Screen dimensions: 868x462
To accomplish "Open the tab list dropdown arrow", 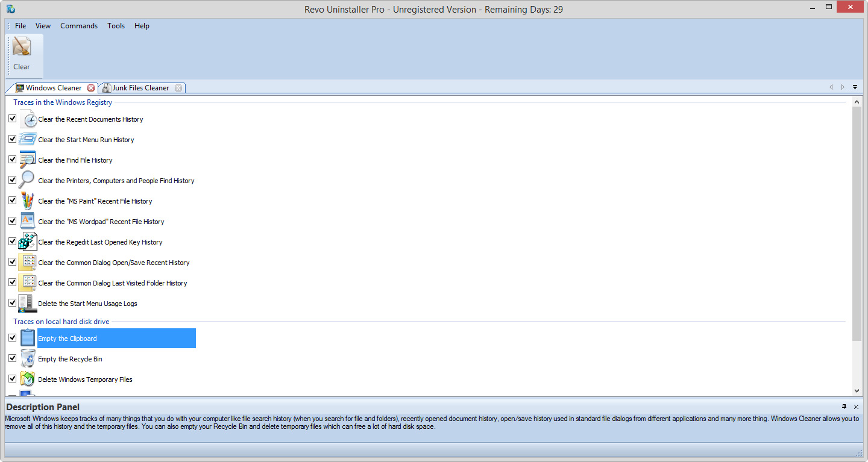I will click(x=855, y=87).
